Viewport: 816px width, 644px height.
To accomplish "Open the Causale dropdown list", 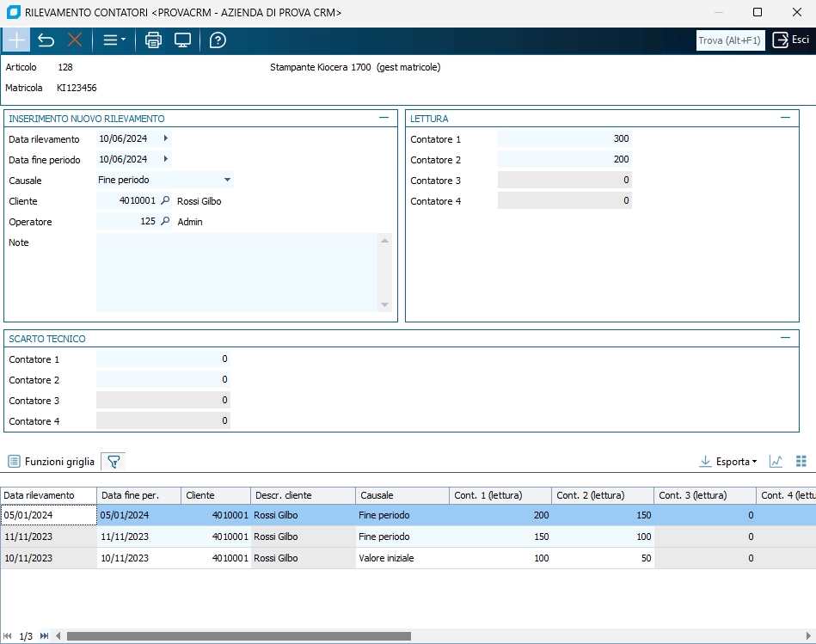I will tap(227, 181).
